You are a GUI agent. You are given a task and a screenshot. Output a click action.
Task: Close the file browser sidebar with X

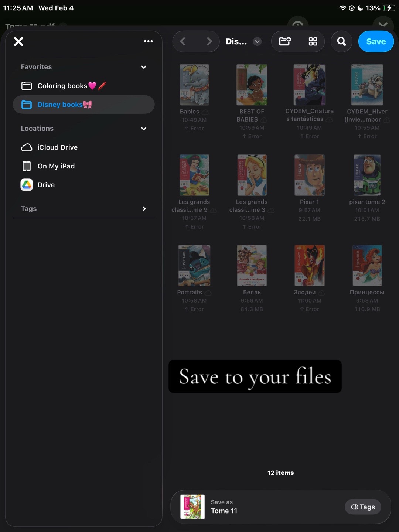pos(19,41)
